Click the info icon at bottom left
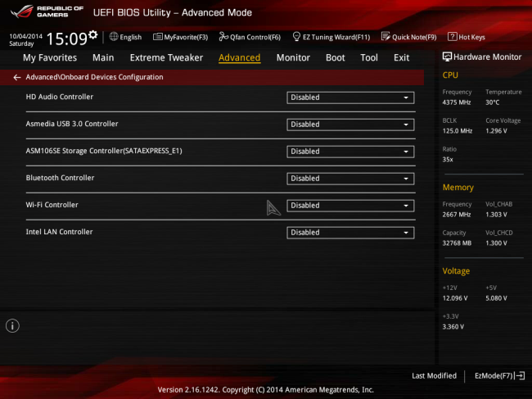Viewport: 532px width, 399px height. [x=12, y=326]
